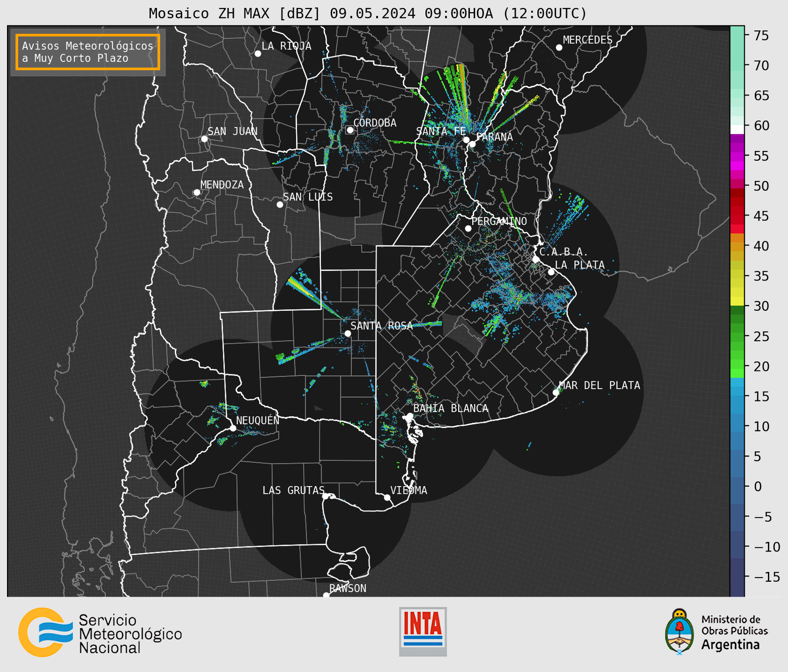The width and height of the screenshot is (788, 672).
Task: Click the Córdoba city marker
Action: [350, 130]
